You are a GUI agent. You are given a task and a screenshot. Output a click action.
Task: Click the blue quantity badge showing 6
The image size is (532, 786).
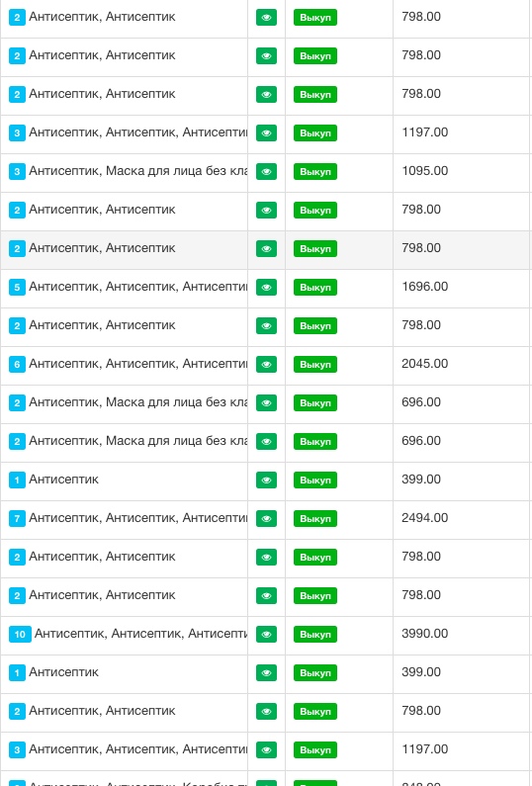point(17,365)
